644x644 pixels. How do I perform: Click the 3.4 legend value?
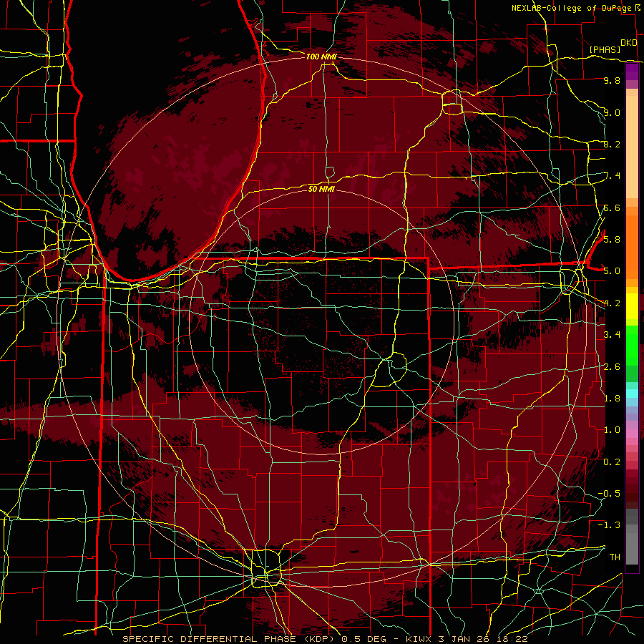pyautogui.click(x=612, y=335)
